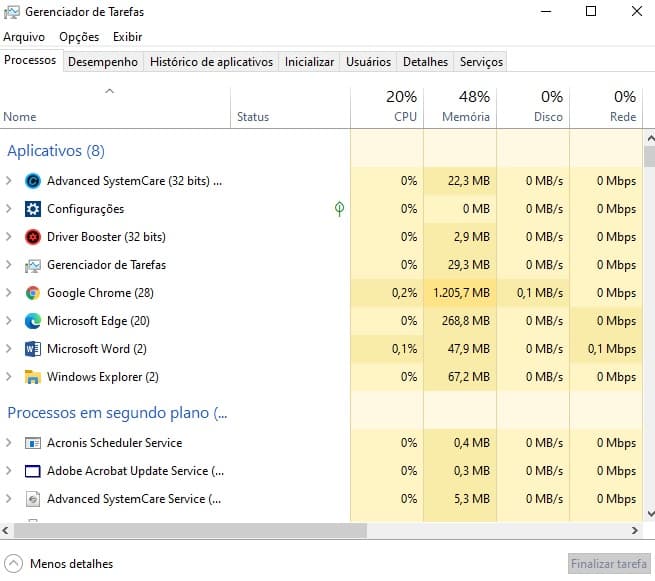Image resolution: width=655 pixels, height=581 pixels.
Task: Expand Windows Explorer (2) processes
Action: pyautogui.click(x=8, y=377)
